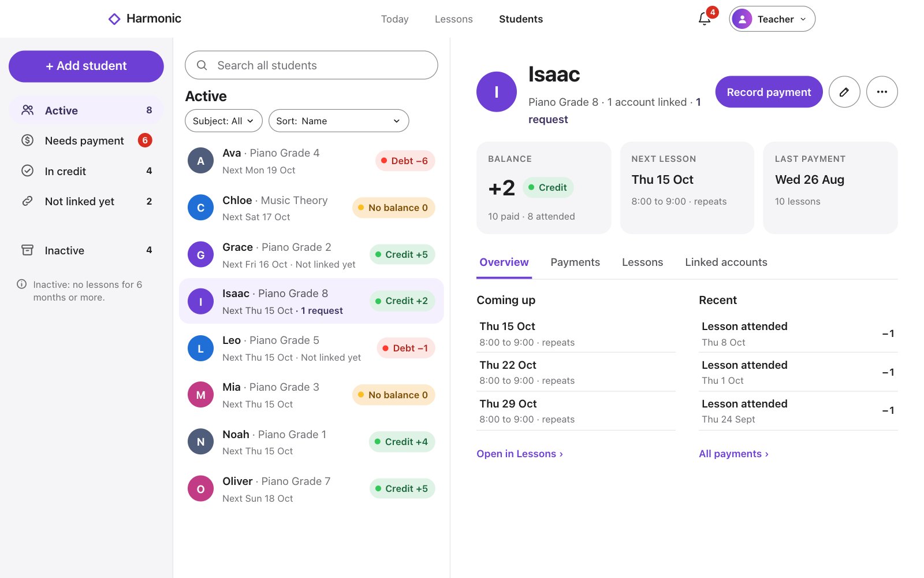Viewport: 924px width, 578px height.
Task: Show In credit students in sidebar
Action: [86, 171]
